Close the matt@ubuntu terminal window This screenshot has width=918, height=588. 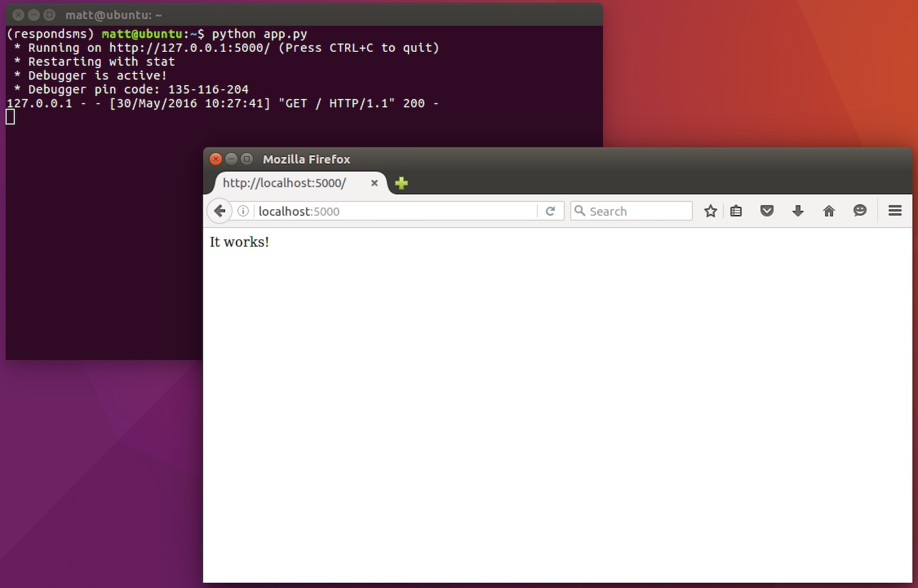coord(18,15)
